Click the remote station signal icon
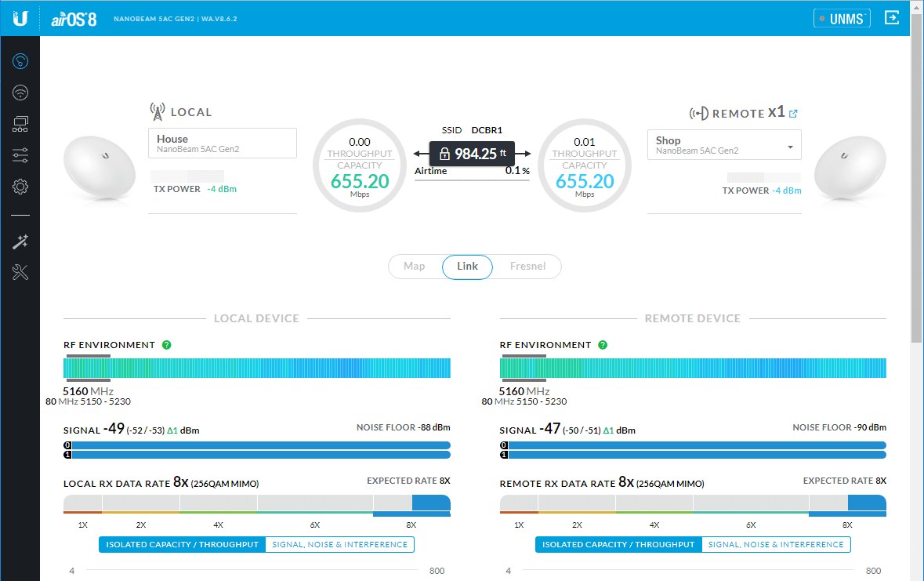This screenshot has height=581, width=924. (699, 113)
